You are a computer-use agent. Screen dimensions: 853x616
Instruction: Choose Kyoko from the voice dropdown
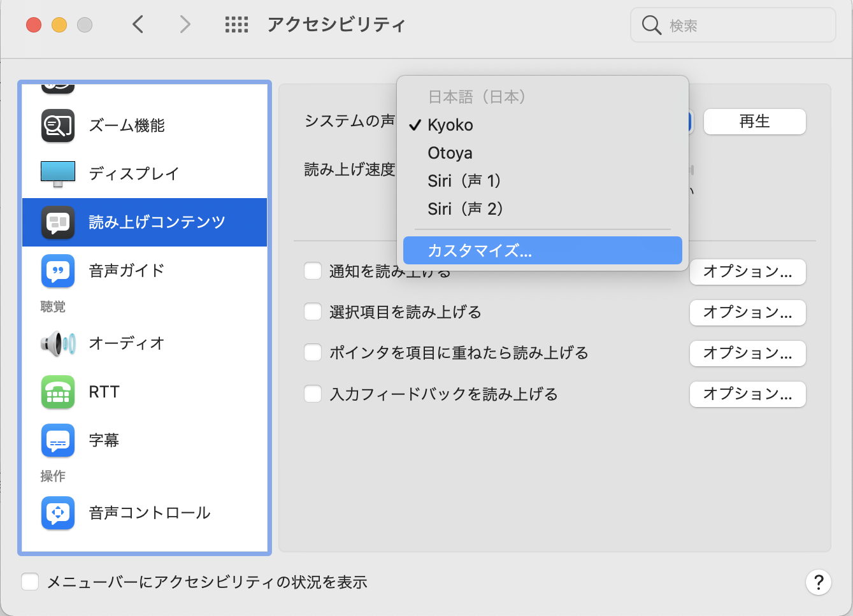click(450, 125)
